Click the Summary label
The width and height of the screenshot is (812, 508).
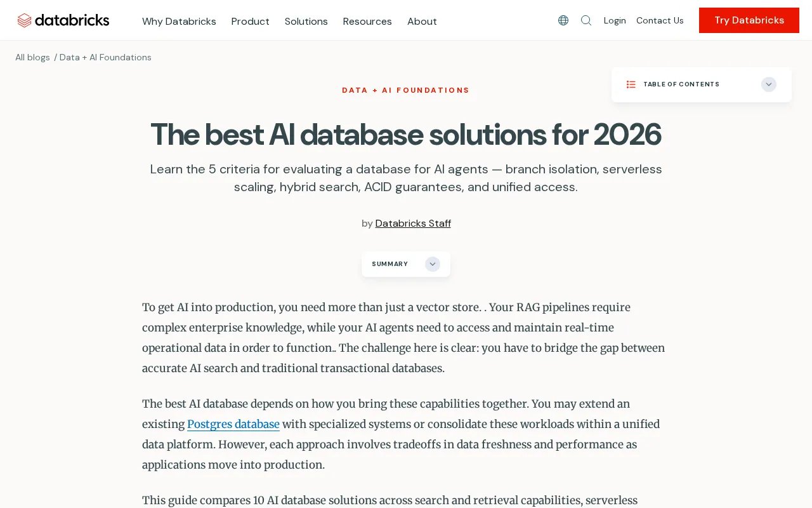point(390,264)
